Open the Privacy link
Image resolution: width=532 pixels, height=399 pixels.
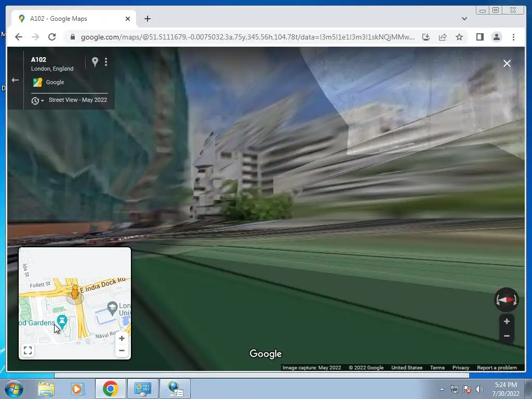pos(460,367)
